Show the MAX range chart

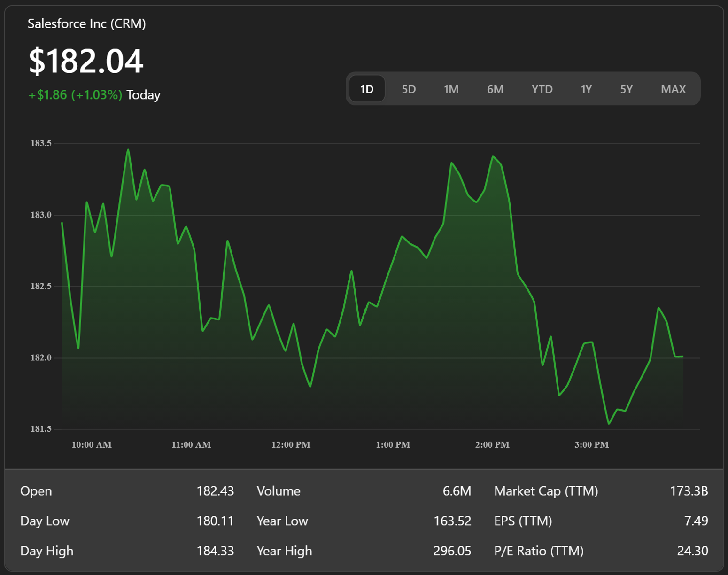tap(673, 89)
